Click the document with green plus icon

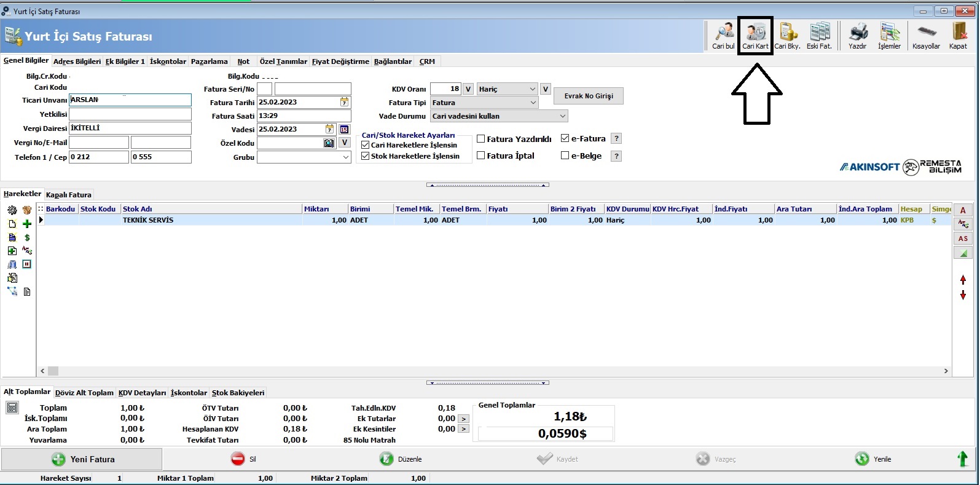coord(12,251)
